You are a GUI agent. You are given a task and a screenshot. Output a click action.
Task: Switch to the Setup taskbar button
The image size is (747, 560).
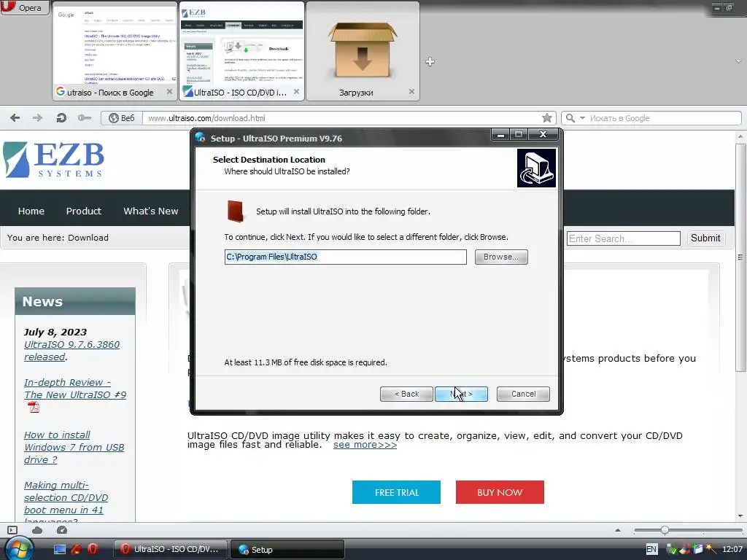click(x=287, y=549)
